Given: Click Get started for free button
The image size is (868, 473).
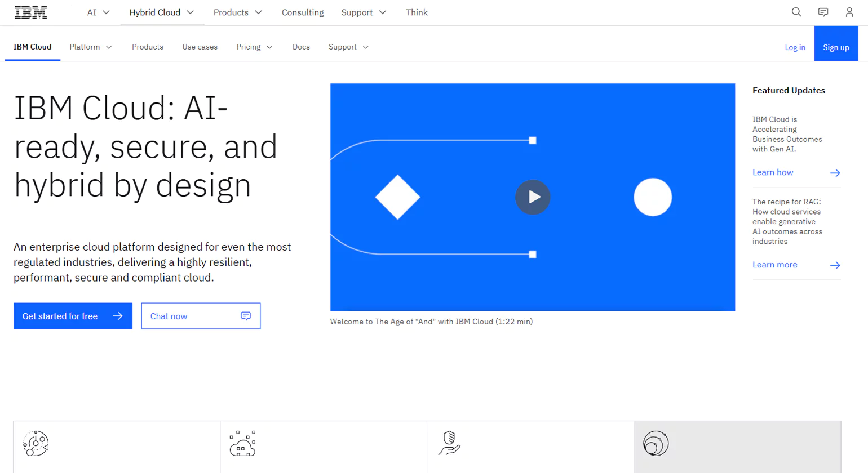Looking at the screenshot, I should pos(73,316).
